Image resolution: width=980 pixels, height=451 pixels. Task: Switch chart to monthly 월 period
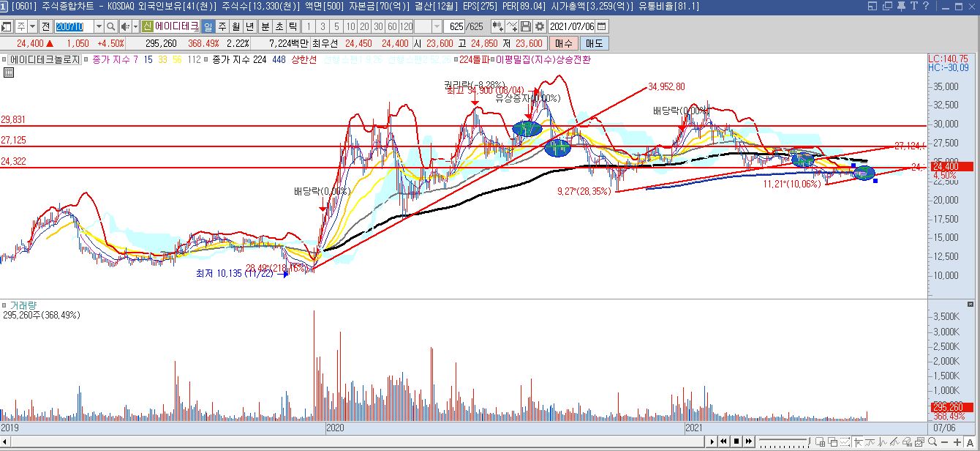235,26
